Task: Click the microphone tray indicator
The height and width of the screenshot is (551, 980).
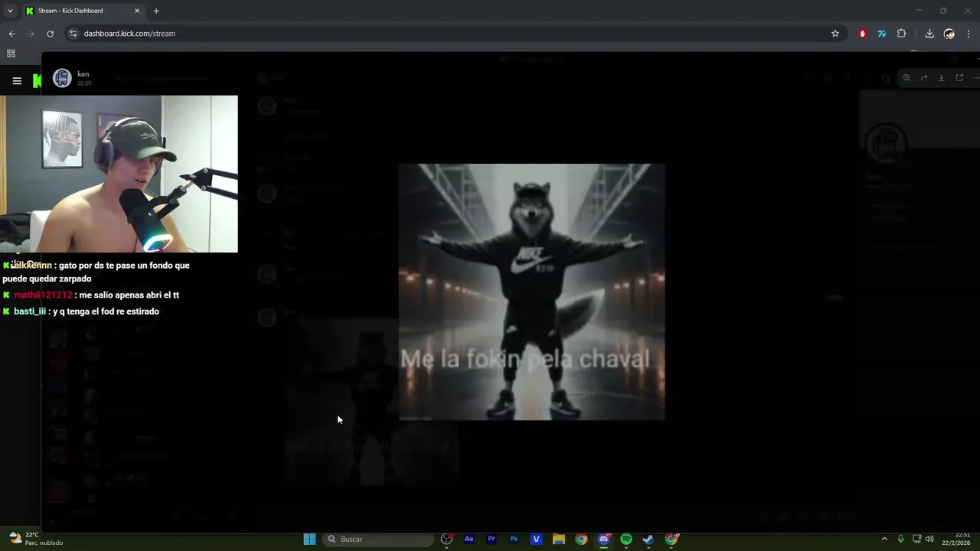Action: tap(900, 539)
